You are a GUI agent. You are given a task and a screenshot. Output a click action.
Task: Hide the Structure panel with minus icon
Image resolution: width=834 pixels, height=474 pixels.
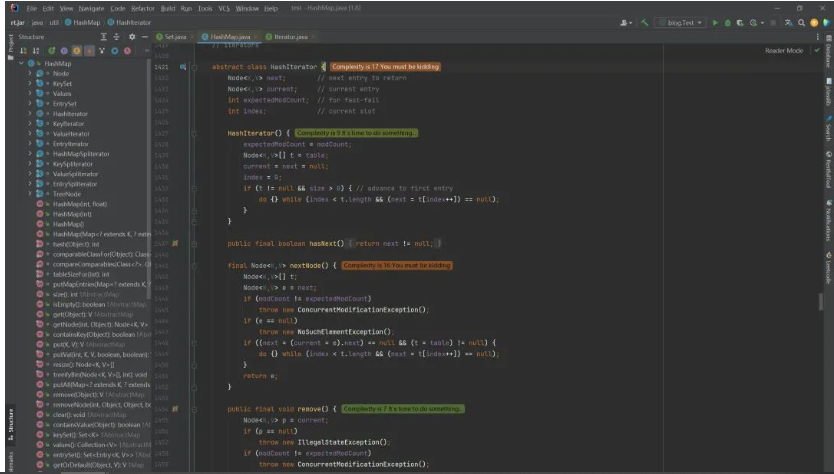pos(145,37)
